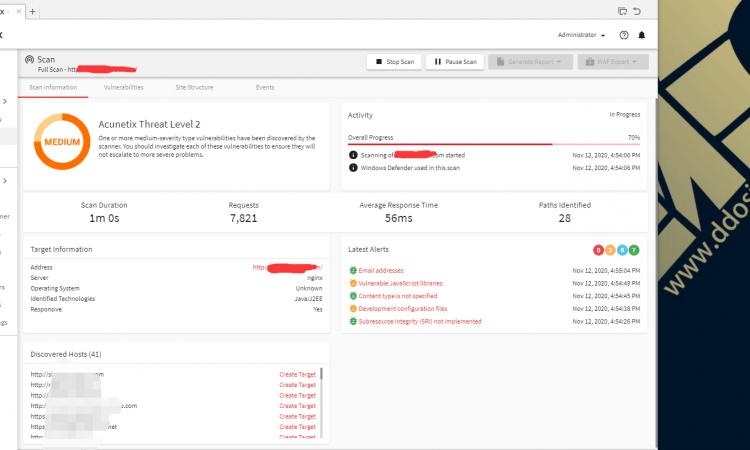This screenshot has height=450, width=750.
Task: Expand the lower sidebar chevron arrow
Action: click(x=5, y=181)
